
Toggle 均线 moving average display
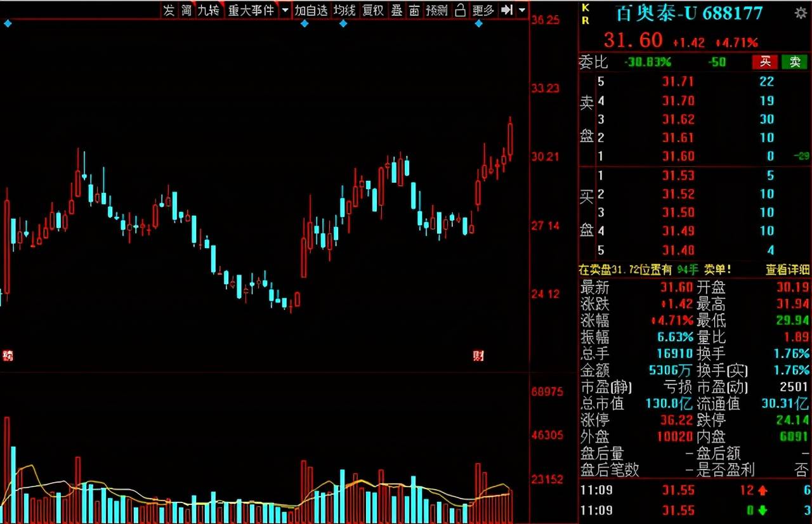[x=344, y=10]
